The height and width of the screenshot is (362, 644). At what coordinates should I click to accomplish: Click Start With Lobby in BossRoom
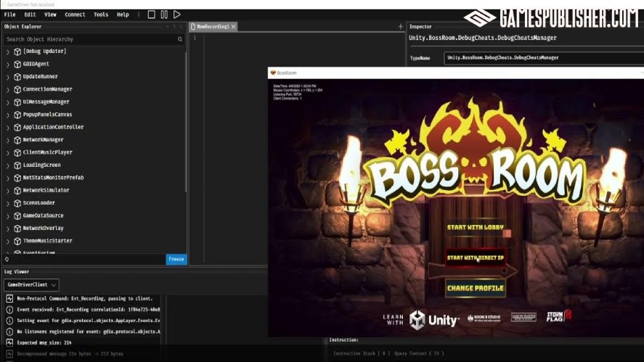click(476, 227)
